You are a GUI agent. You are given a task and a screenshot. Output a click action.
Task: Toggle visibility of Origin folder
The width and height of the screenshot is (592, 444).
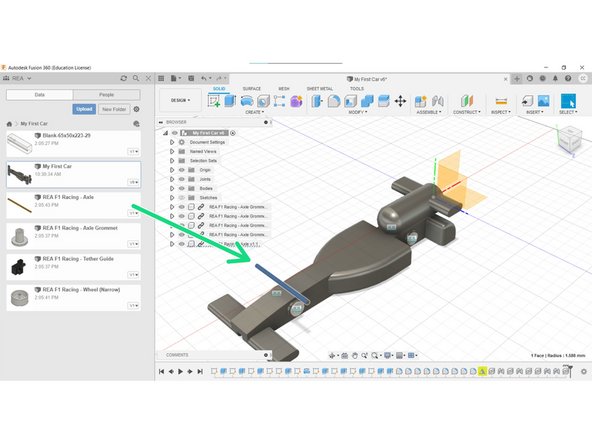pyautogui.click(x=182, y=170)
